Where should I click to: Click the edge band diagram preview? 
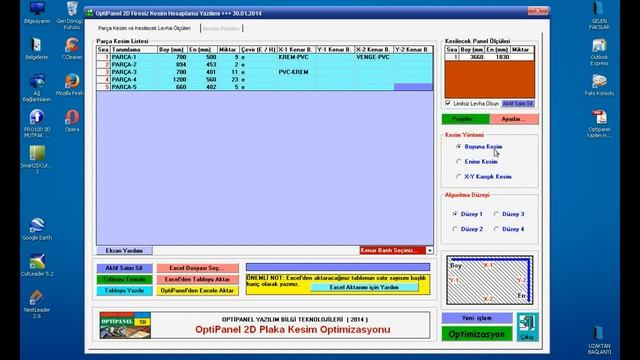(x=489, y=280)
